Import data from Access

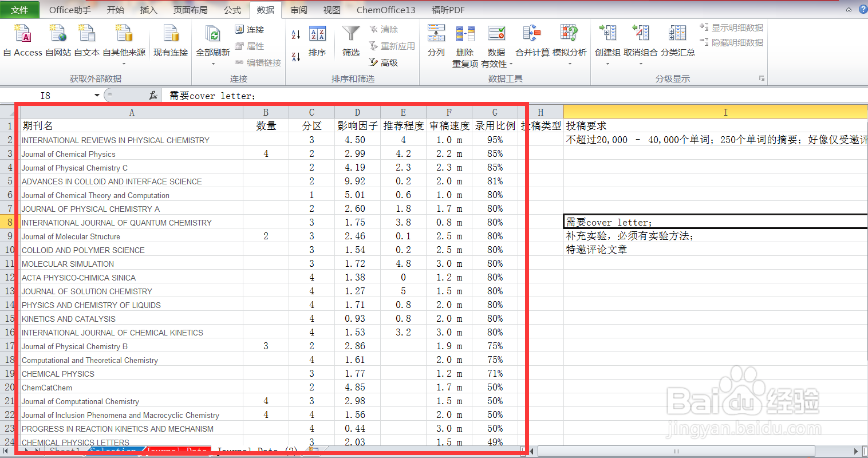tap(23, 41)
